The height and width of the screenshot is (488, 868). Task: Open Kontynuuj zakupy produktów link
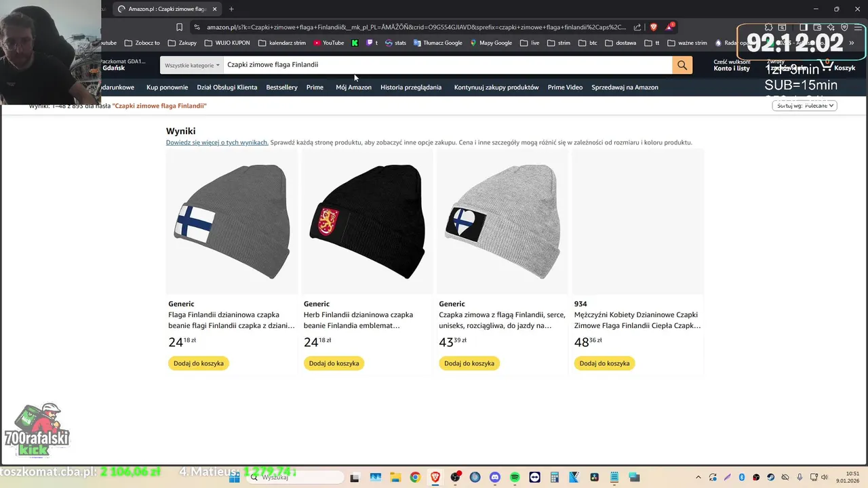496,87
